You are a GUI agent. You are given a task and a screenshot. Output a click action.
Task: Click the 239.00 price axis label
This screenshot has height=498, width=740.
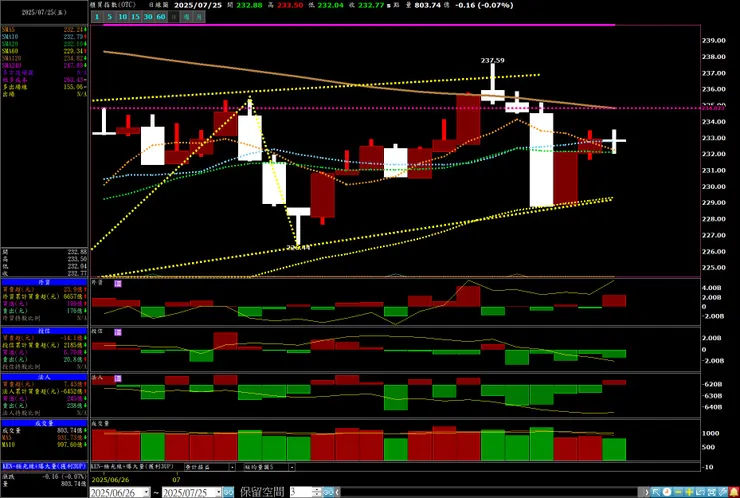point(714,41)
